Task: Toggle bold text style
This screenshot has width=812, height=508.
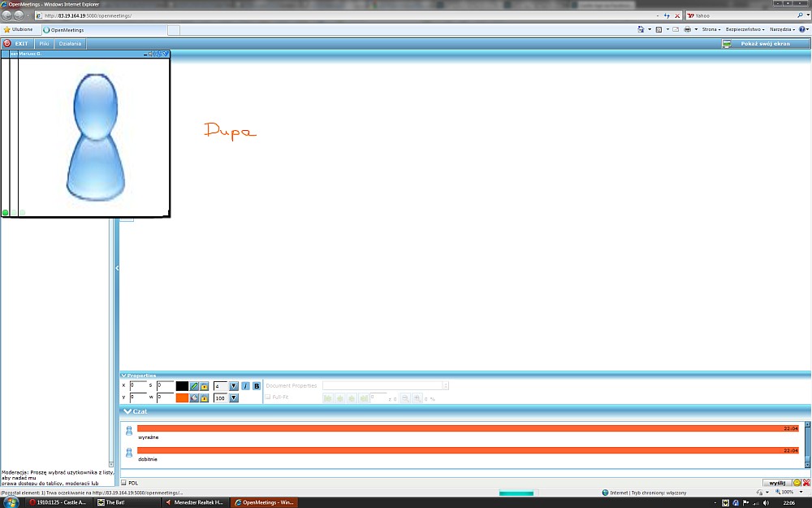Action: point(257,386)
